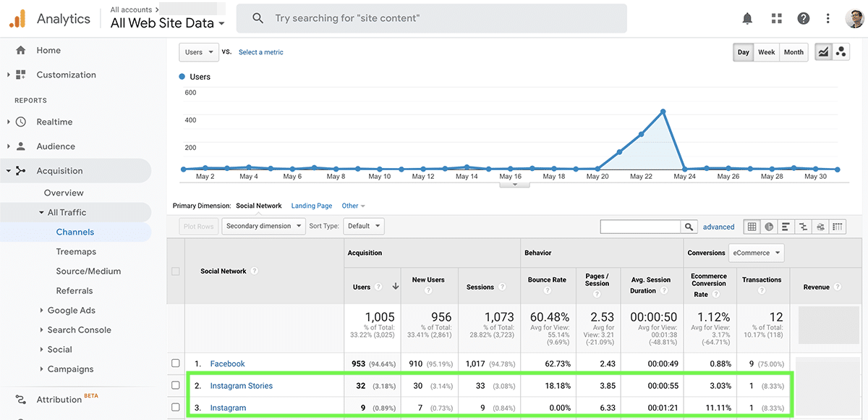Image resolution: width=868 pixels, height=420 pixels.
Task: Switch primary dimension to Landing Page
Action: coord(311,206)
